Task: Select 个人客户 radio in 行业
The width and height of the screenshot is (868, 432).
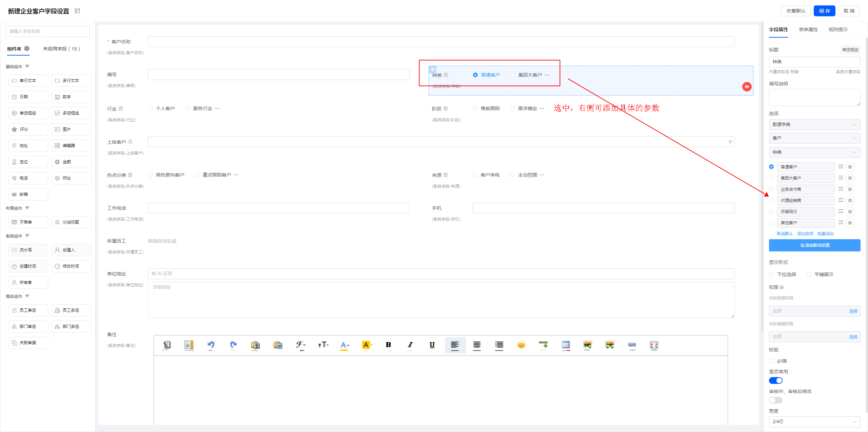Action: point(150,108)
